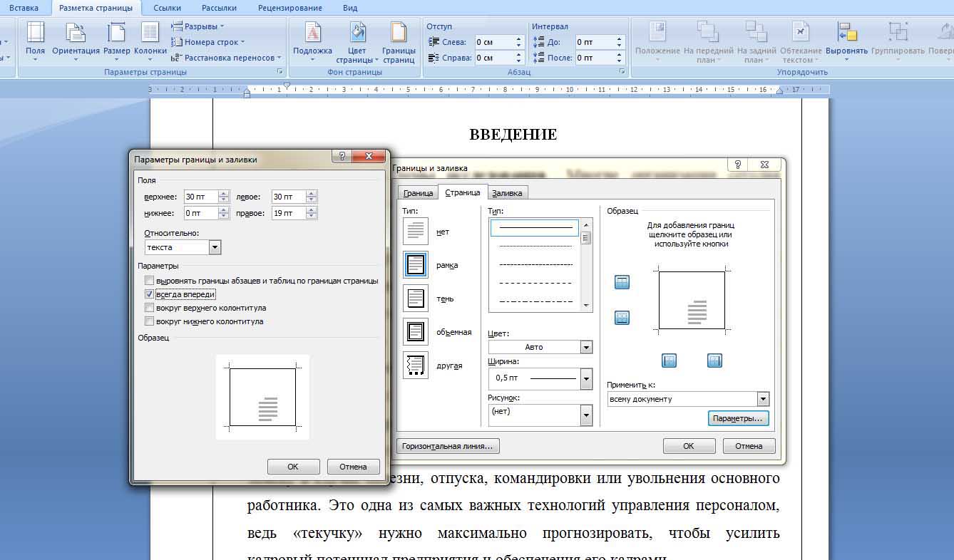Image resolution: width=954 pixels, height=560 pixels.
Task: Switch to the Заливка tab
Action: (507, 193)
